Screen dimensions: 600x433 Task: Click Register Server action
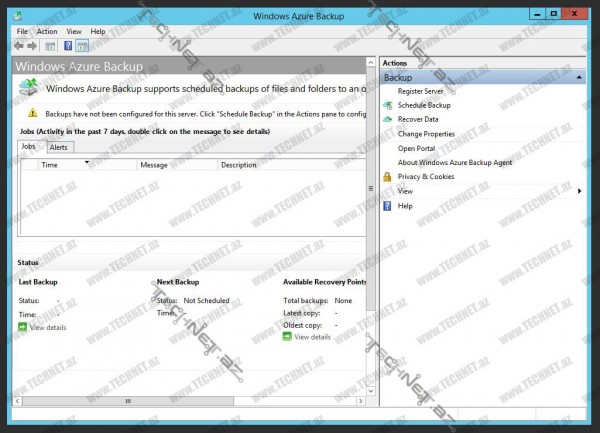[420, 91]
